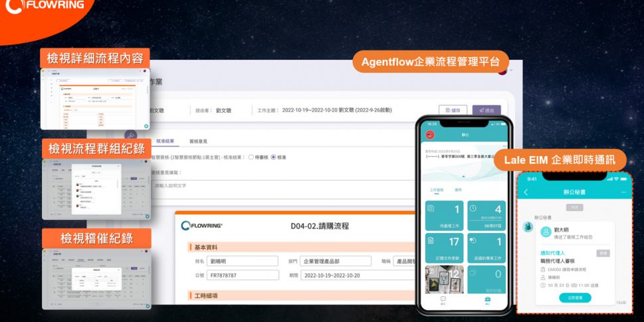Tap the 辦公秘書 sender avatar in the chat
The width and height of the screenshot is (644, 322).
pyautogui.click(x=528, y=227)
